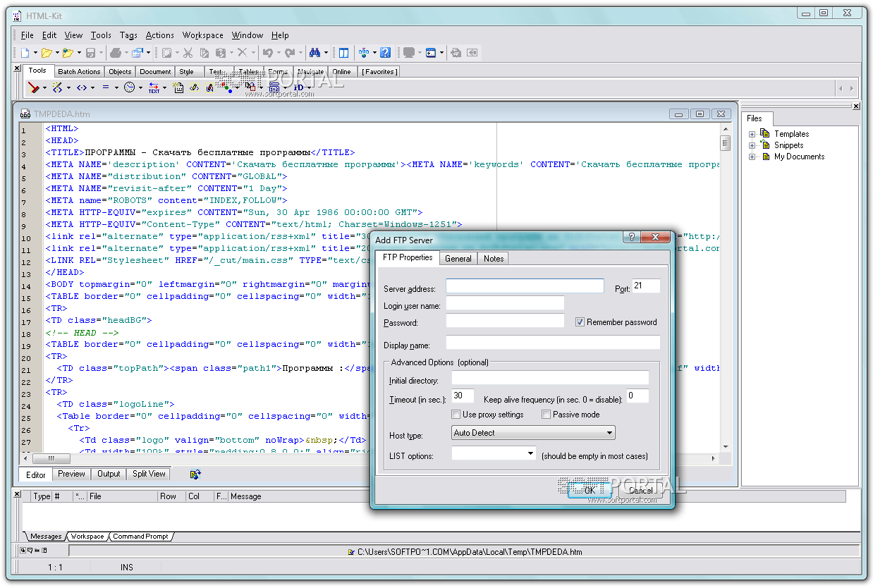873x588 pixels.
Task: Create a new document with the New icon
Action: pyautogui.click(x=25, y=53)
